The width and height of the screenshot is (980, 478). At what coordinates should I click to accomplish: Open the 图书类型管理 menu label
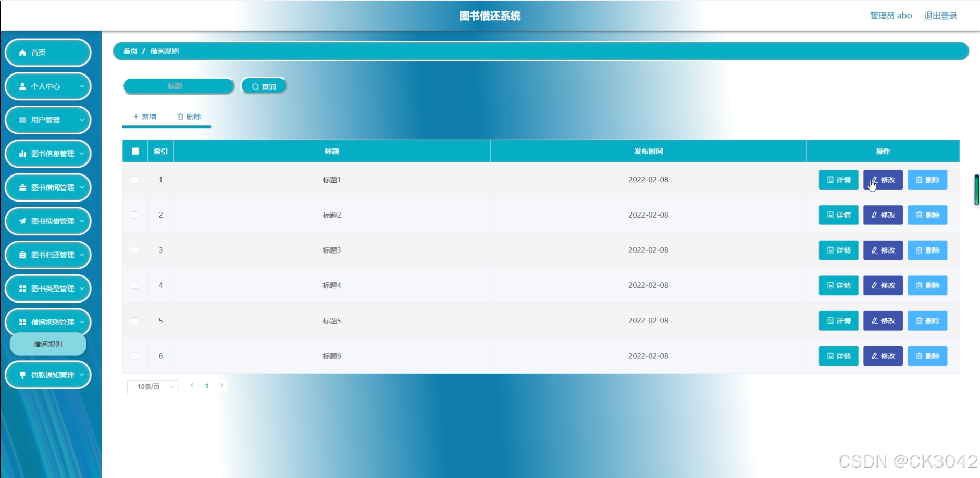click(53, 288)
